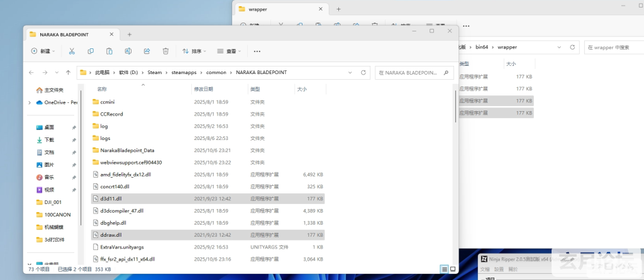The image size is (644, 280).
Task: Refresh the NARAKA BLADEPOINT folder view
Action: pyautogui.click(x=364, y=72)
